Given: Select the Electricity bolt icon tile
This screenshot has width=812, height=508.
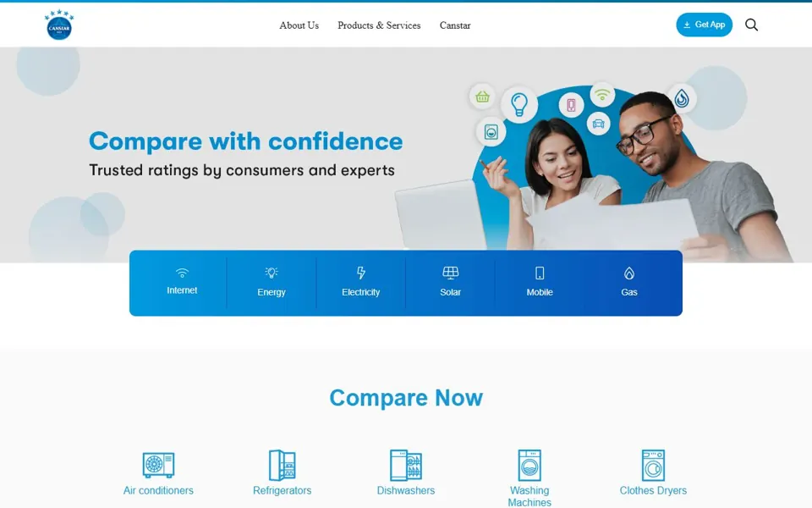Looking at the screenshot, I should coord(361,273).
